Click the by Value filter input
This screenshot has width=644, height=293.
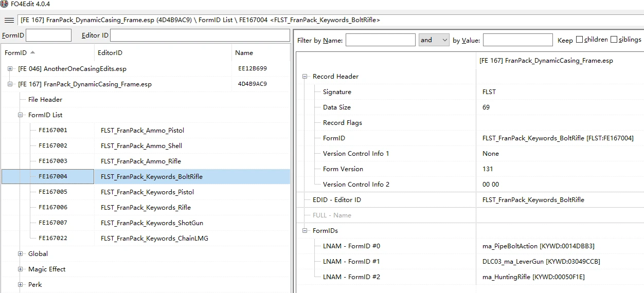517,40
